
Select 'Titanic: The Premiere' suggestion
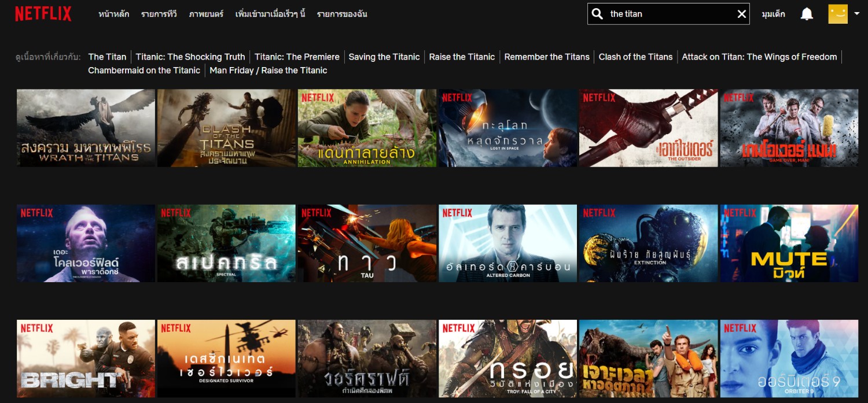coord(297,57)
